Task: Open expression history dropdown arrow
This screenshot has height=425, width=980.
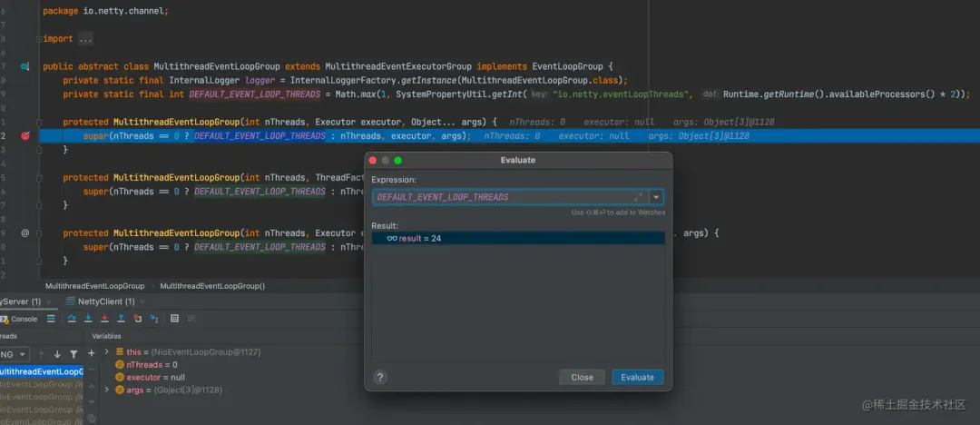Action: tap(656, 197)
